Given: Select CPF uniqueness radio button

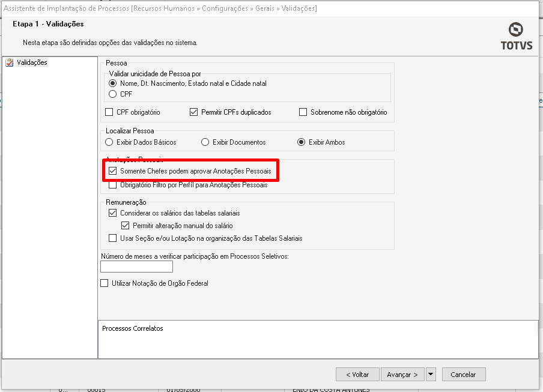Looking at the screenshot, I should pos(112,94).
